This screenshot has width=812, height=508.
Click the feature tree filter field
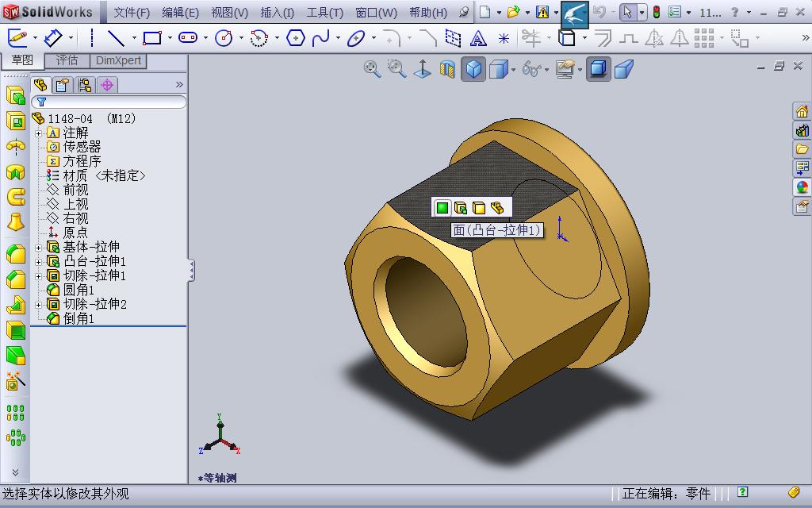(109, 102)
